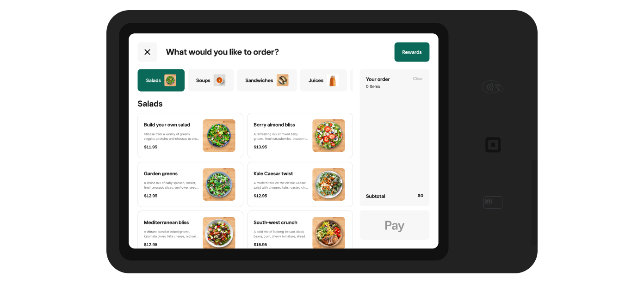Switch to the Juices category
This screenshot has height=284, width=644.
pos(323,80)
